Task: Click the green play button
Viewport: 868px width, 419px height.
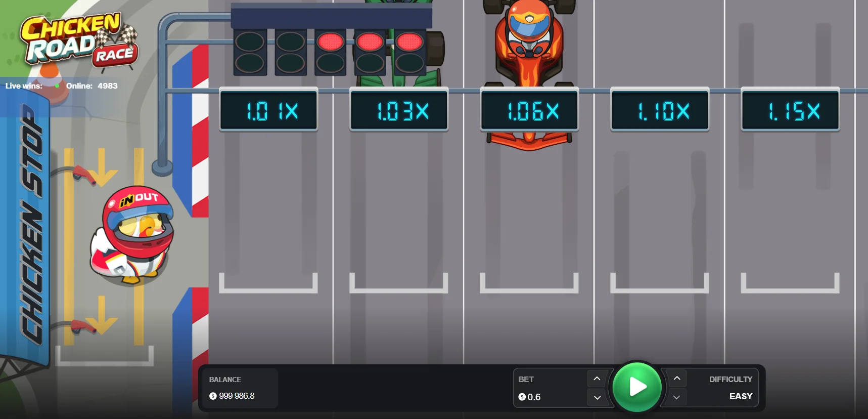Action: [x=636, y=387]
